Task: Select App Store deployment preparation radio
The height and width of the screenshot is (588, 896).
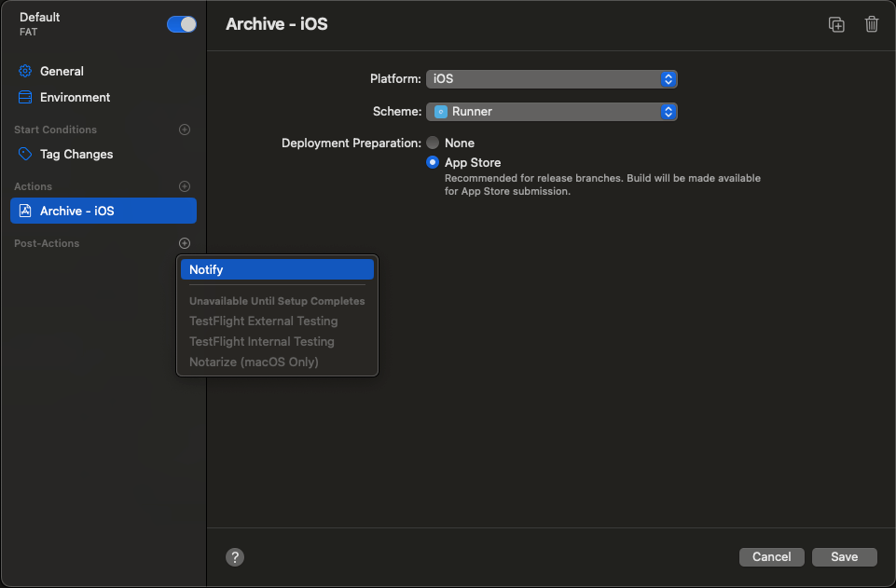Action: coord(433,163)
